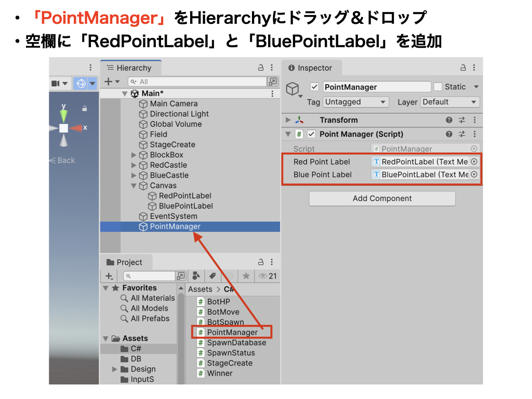
Task: Expand the RedCastle object
Action: tap(134, 165)
